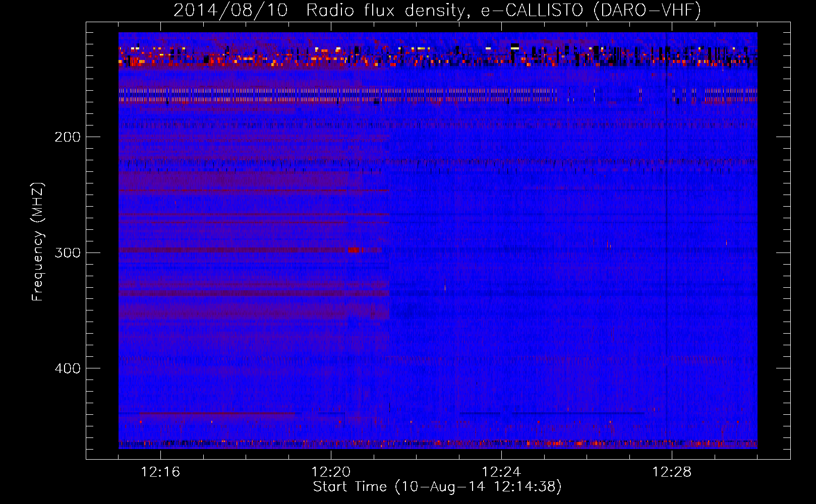Click the bright red burst near 300 MHz

(354, 250)
